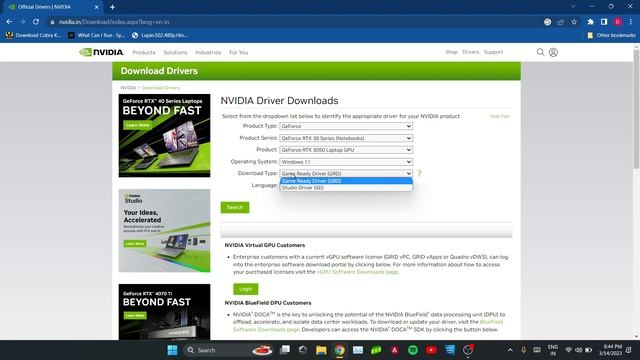Screen dimensions: 640x360
Task: Open the Products menu
Action: point(144,53)
